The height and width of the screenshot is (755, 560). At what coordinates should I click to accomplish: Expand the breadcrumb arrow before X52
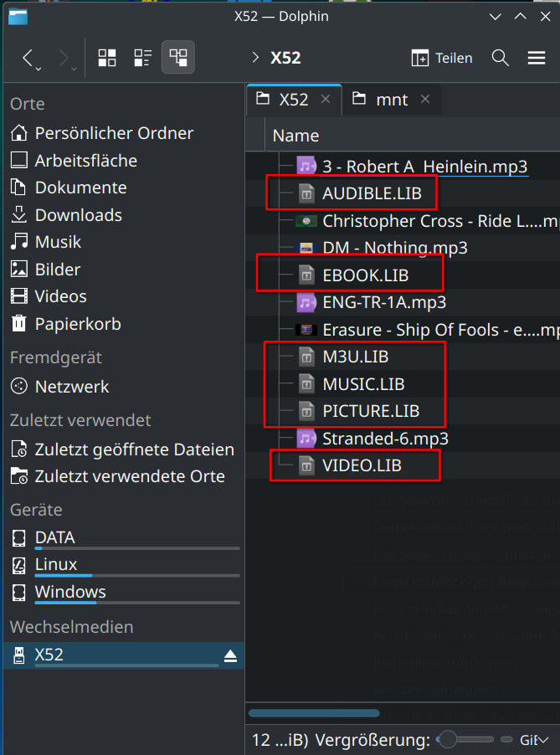point(255,58)
